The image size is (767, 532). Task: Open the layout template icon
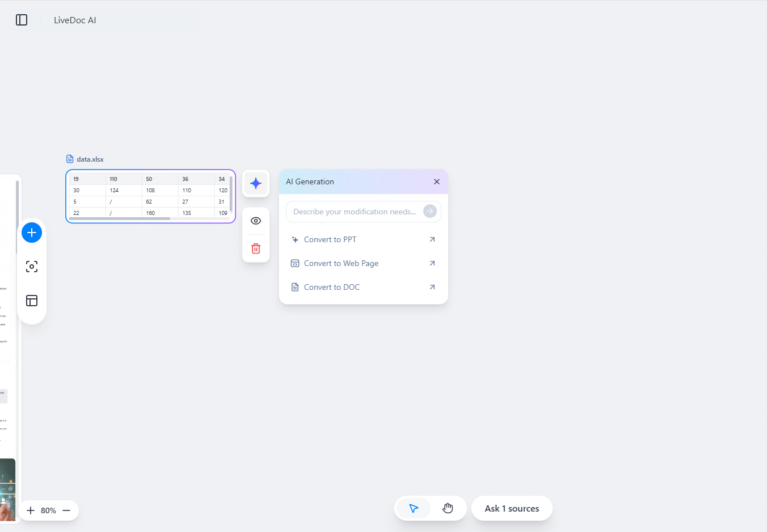point(32,301)
